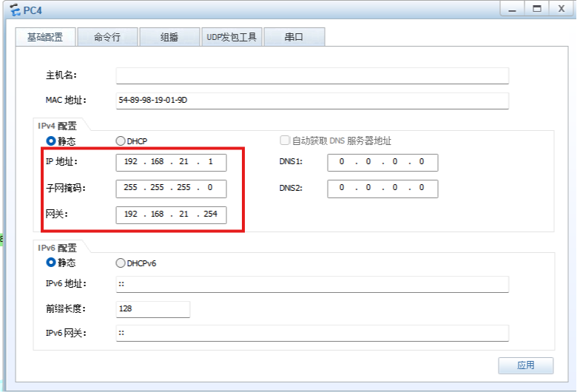Click the third octet 21 of 网关

(183, 214)
